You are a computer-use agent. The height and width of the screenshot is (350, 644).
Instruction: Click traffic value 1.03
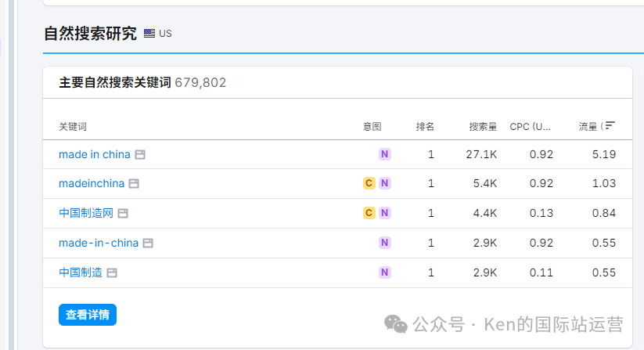point(604,184)
